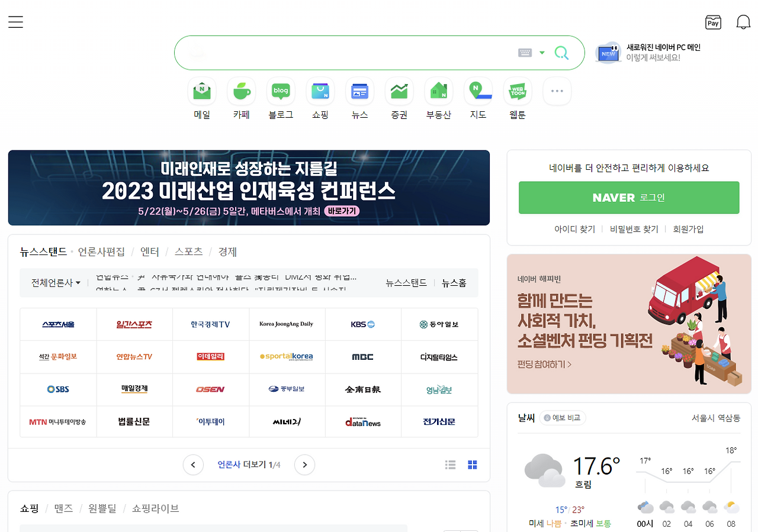
Task: Open the SBS press logo
Action: coord(58,389)
